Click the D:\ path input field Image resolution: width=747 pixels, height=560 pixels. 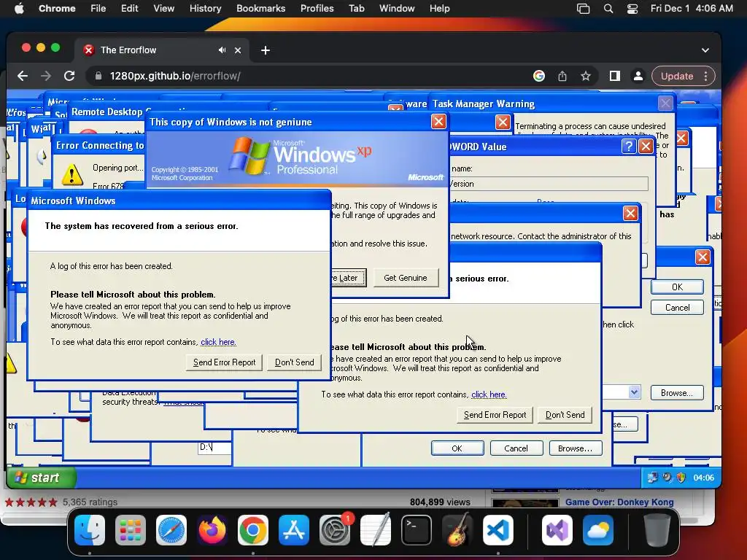coord(214,447)
